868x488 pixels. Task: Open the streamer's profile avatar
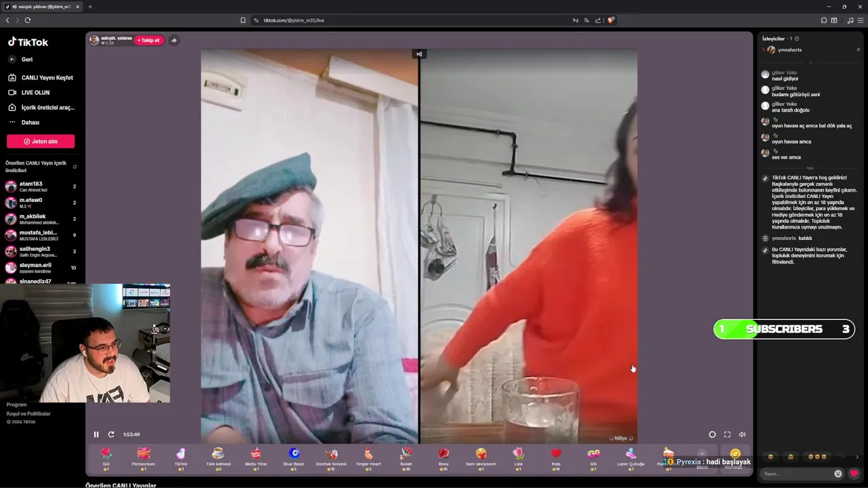click(x=94, y=41)
